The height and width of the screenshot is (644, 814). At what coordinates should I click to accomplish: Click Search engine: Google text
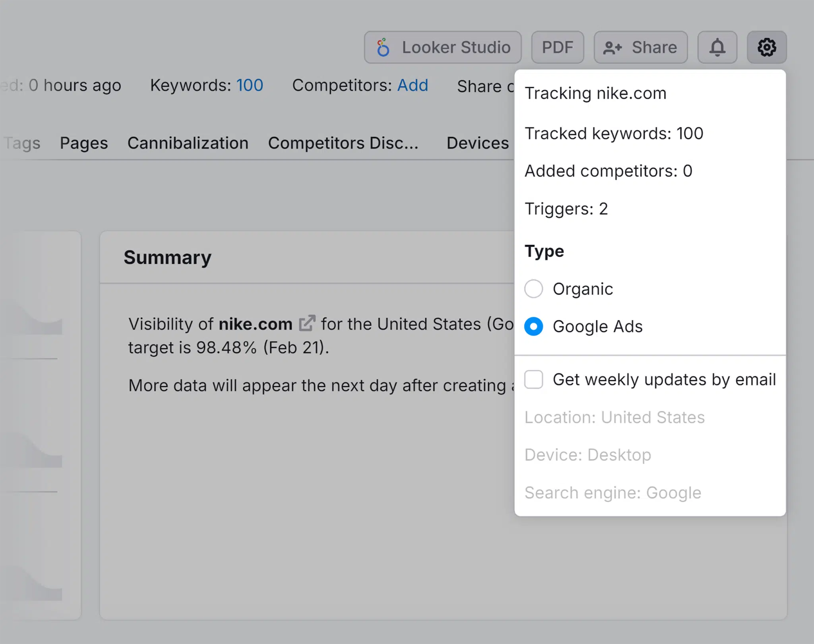[612, 493]
